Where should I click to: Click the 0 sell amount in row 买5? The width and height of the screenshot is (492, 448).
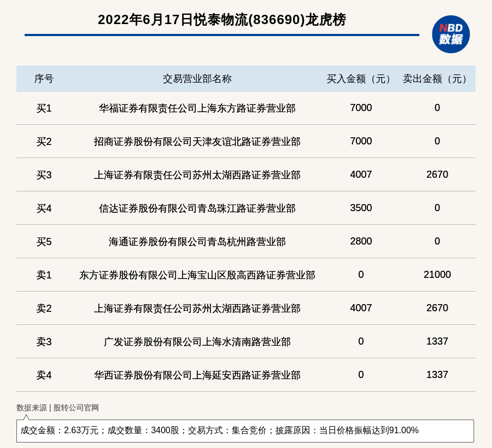437,241
